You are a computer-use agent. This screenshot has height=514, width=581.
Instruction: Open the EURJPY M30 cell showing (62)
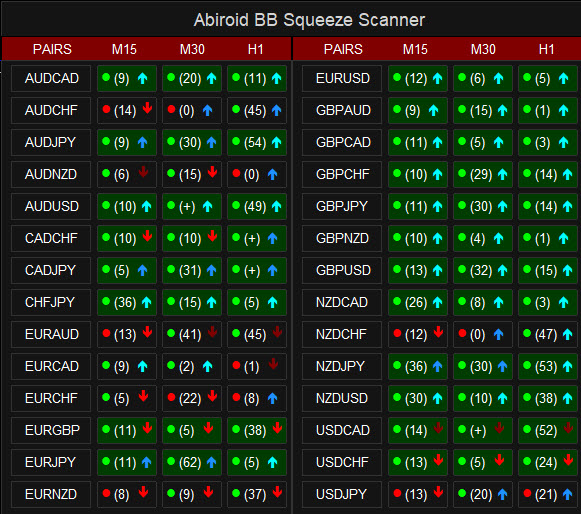tap(192, 462)
